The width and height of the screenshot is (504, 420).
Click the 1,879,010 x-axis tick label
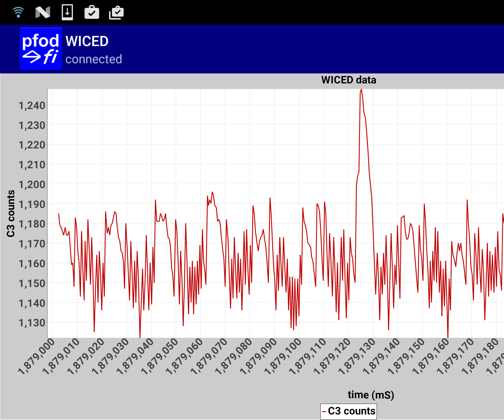[61, 356]
